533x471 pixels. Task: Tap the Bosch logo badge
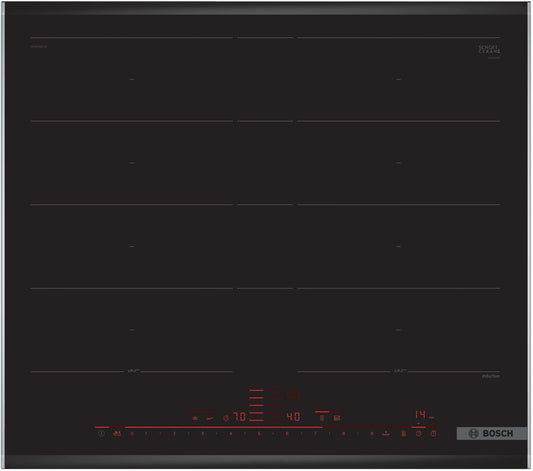(491, 434)
